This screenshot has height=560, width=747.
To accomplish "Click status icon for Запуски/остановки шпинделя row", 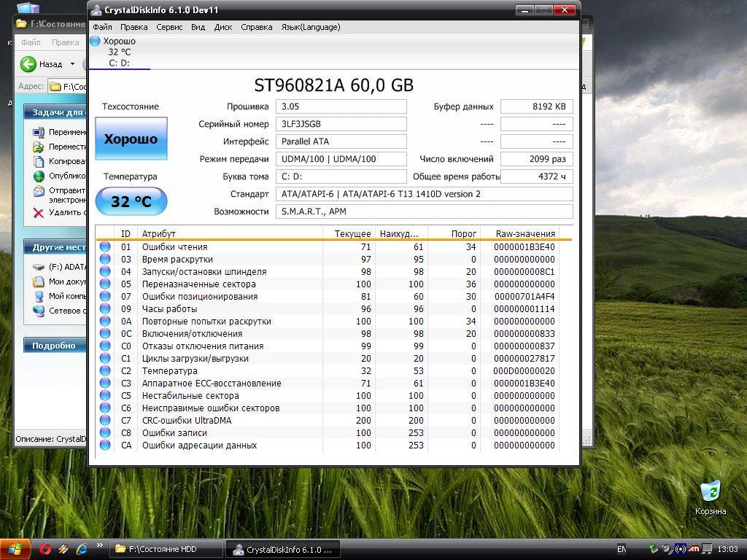I will (105, 271).
